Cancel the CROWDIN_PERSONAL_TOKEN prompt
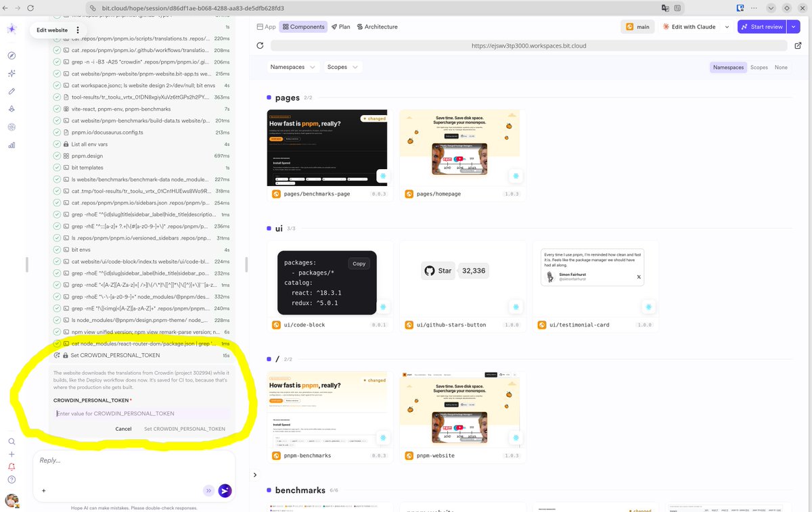The width and height of the screenshot is (812, 512). tap(123, 429)
